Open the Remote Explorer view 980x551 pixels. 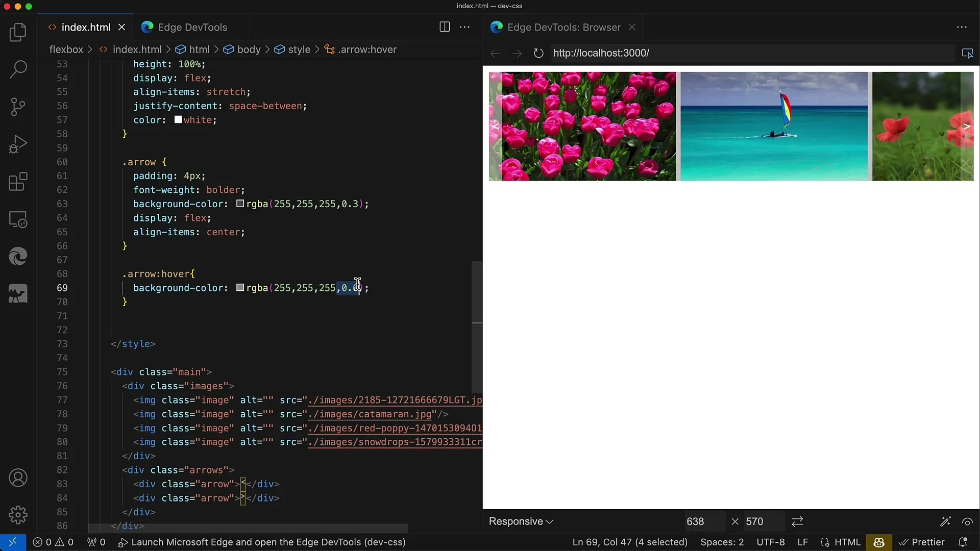click(x=18, y=219)
